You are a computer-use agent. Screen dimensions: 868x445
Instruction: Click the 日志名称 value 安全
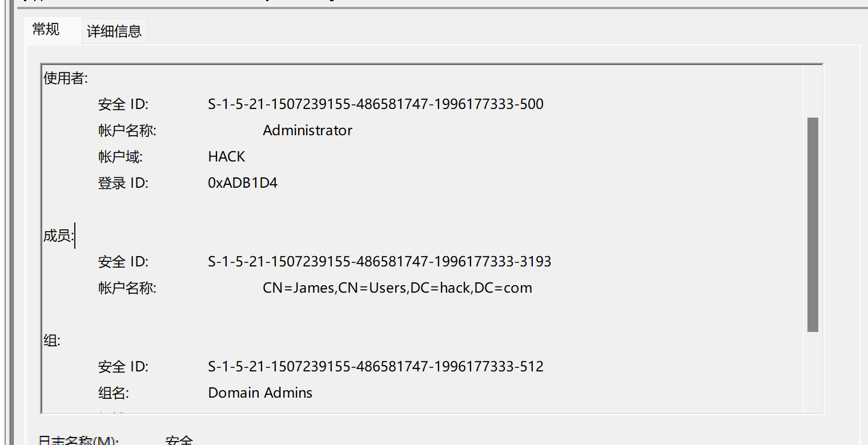click(179, 440)
